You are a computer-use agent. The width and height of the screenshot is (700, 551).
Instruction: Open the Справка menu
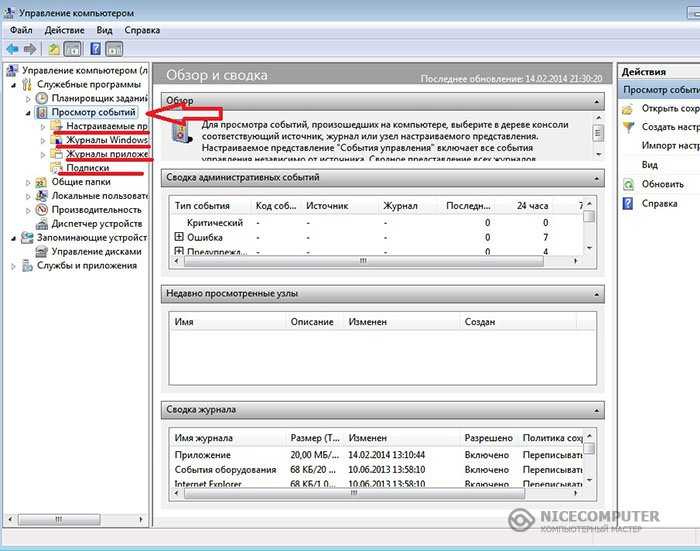(x=142, y=30)
